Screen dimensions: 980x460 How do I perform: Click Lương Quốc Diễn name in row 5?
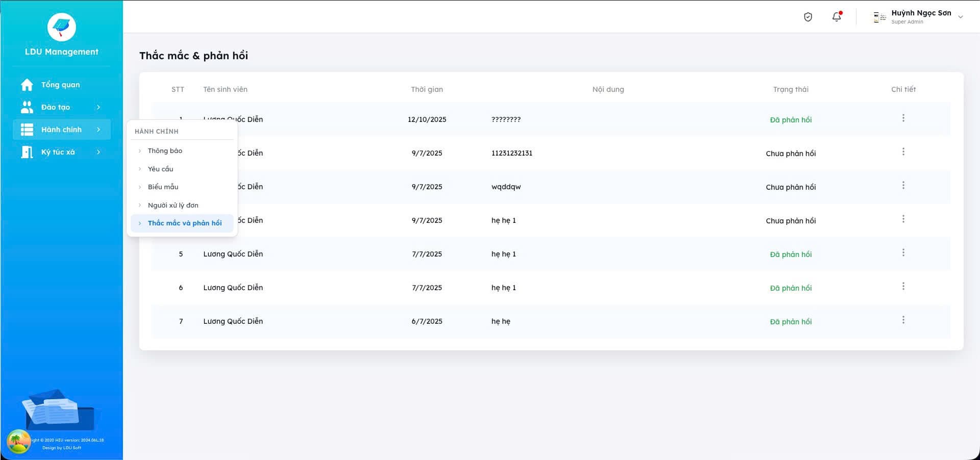click(x=233, y=254)
